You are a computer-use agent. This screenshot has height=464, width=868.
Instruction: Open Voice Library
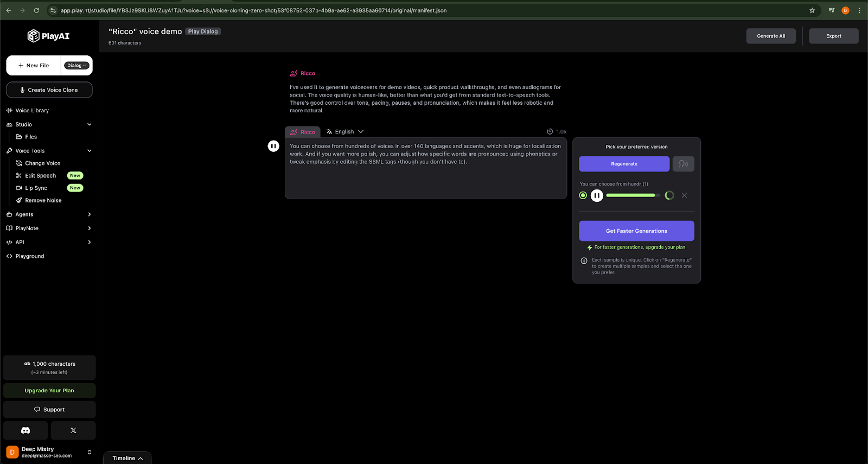pos(32,110)
